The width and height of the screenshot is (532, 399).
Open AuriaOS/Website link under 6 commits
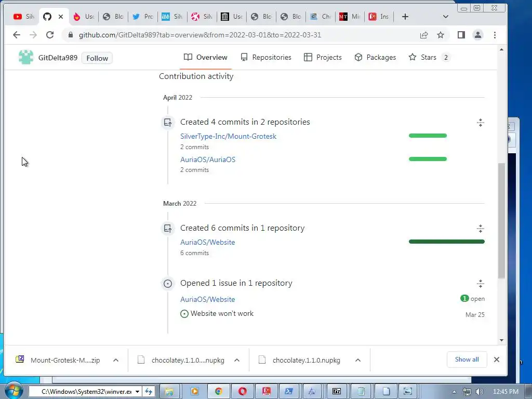[208, 242]
